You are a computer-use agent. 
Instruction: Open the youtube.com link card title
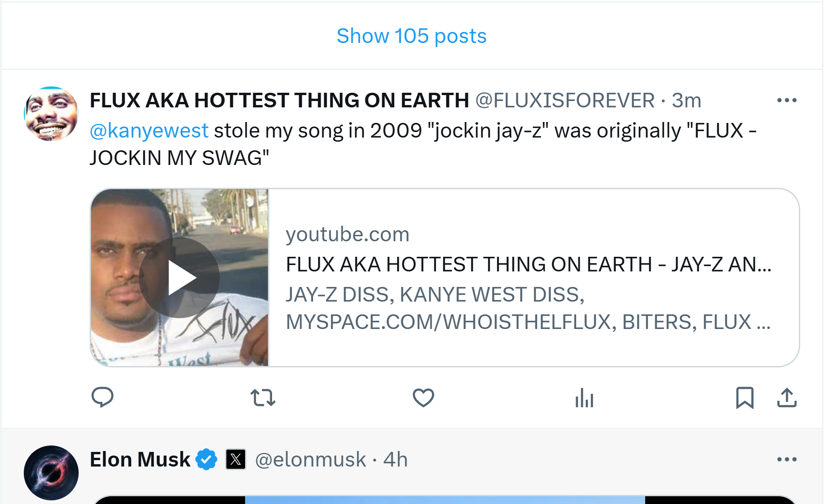[x=528, y=265]
